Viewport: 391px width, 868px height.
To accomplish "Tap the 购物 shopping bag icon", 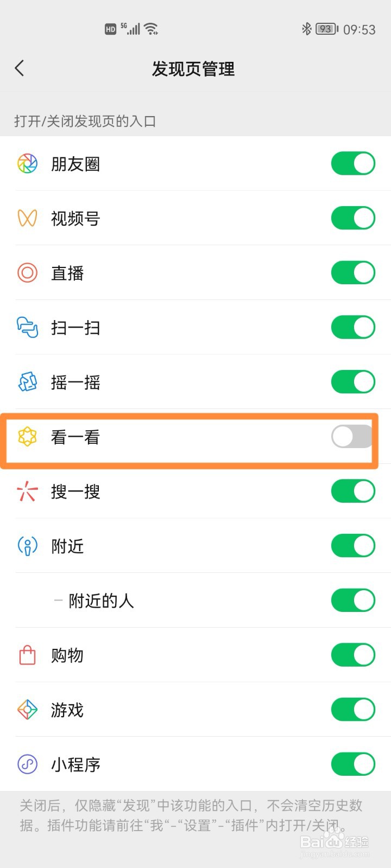I will [x=27, y=655].
